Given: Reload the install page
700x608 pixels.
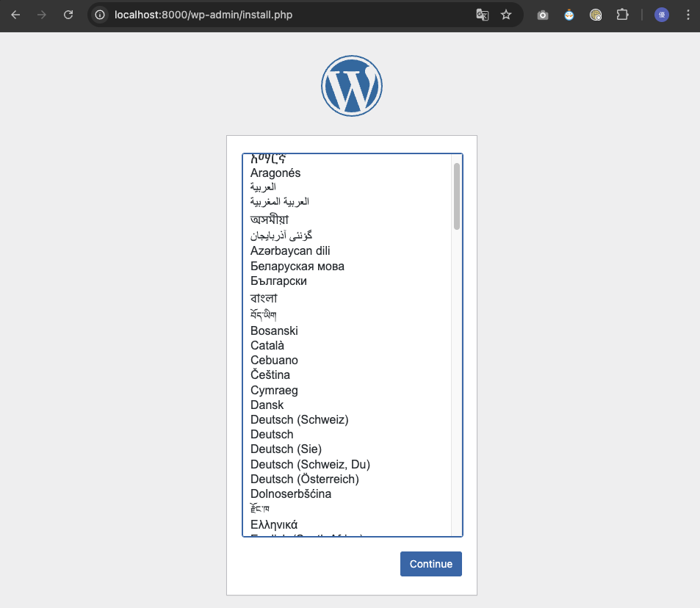Looking at the screenshot, I should coord(68,15).
